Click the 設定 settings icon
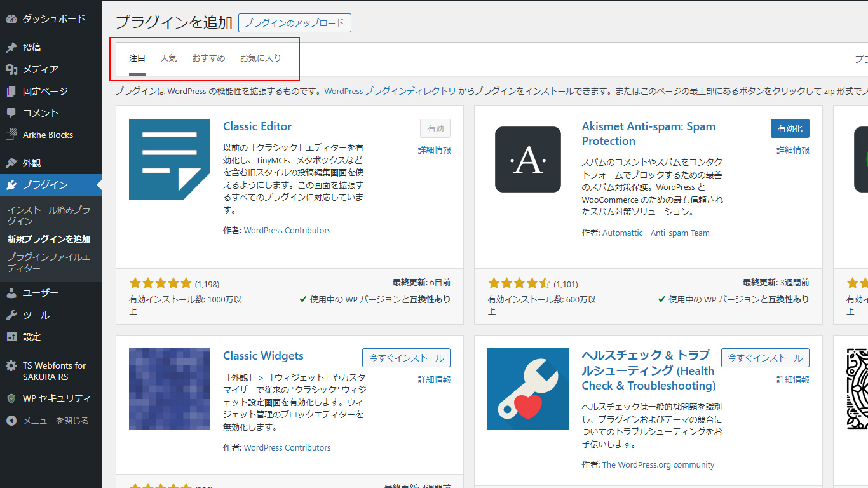This screenshot has height=488, width=868. pos(11,337)
